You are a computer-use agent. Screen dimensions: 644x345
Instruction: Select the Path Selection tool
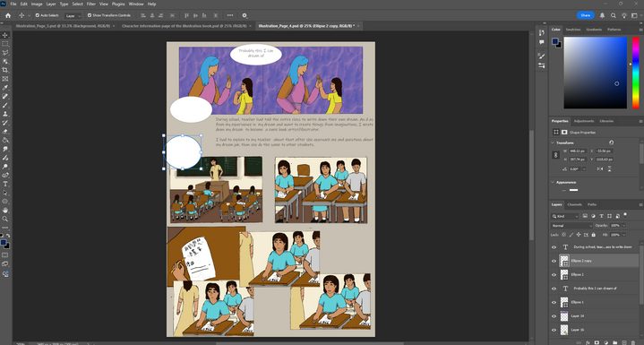point(5,193)
